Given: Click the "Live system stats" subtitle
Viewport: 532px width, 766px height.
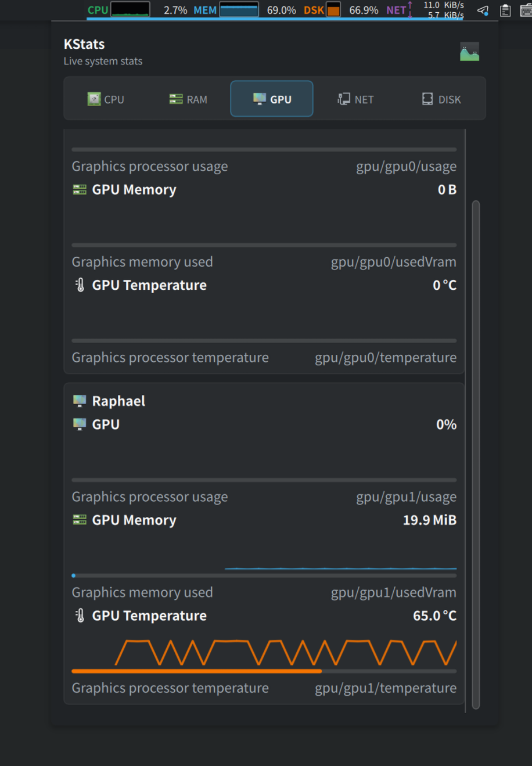Looking at the screenshot, I should pos(103,61).
